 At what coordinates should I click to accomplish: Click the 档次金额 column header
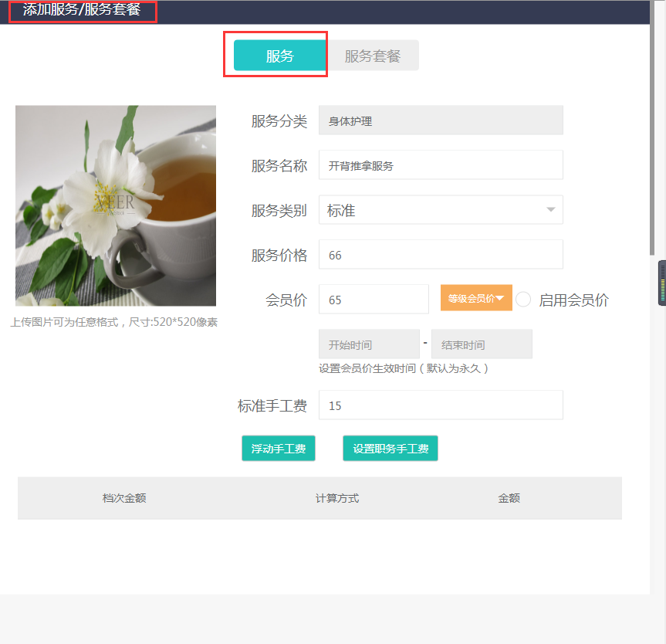(124, 498)
